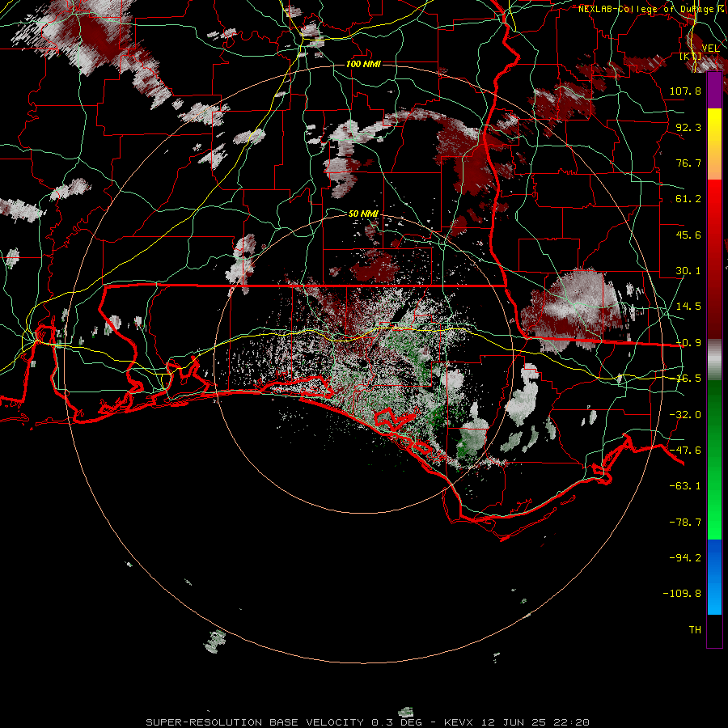The height and width of the screenshot is (728, 728).
Task: Select the 61.2 value on velocity scale
Action: 688,199
